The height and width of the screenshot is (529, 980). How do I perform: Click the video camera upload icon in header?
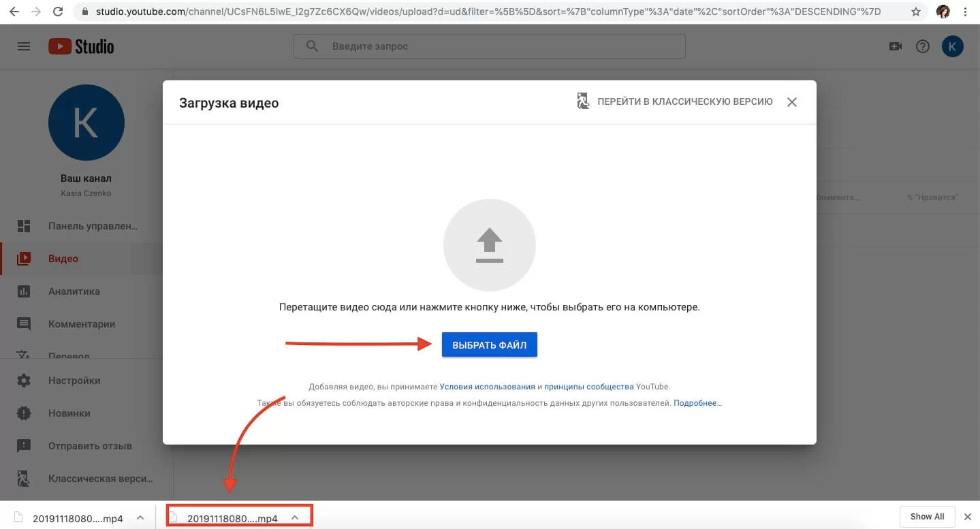point(895,46)
